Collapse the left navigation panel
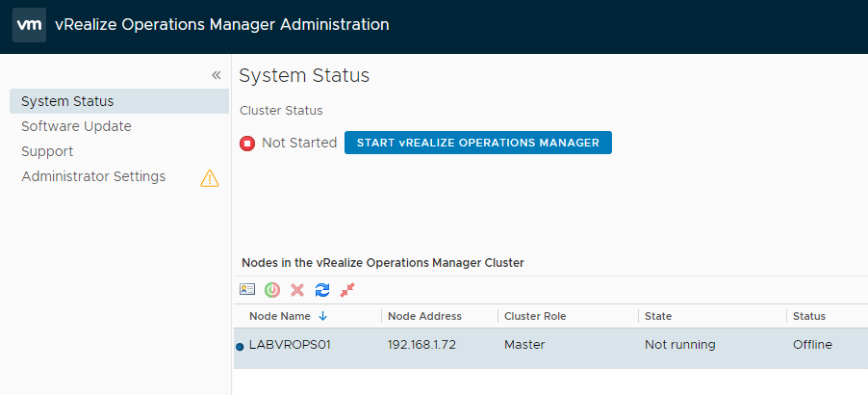 pyautogui.click(x=217, y=75)
